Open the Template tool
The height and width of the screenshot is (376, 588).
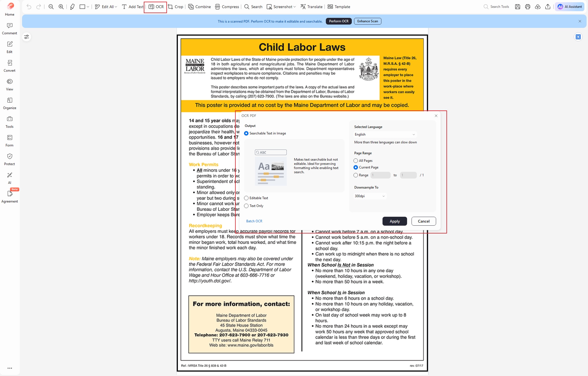tap(339, 7)
